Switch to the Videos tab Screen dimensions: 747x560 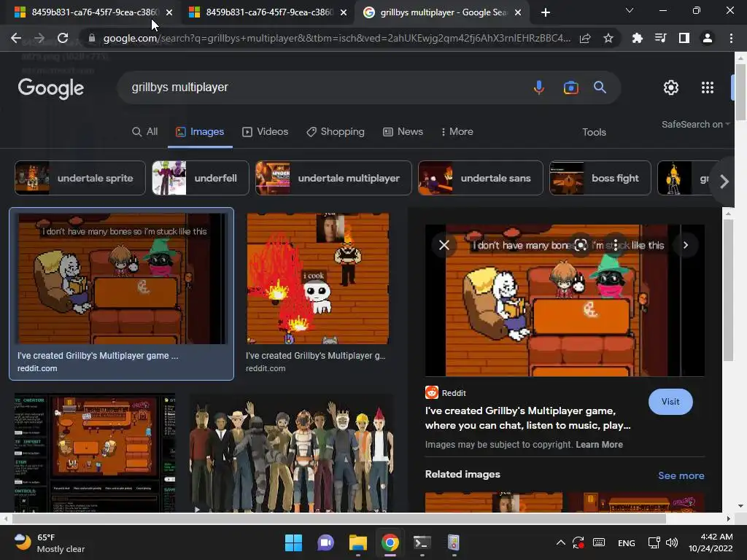click(x=266, y=132)
